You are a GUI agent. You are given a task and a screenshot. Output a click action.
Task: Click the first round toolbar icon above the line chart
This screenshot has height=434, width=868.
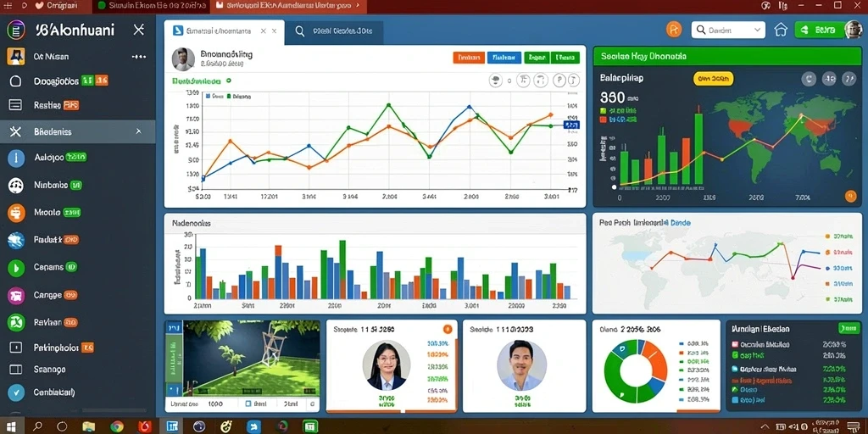point(495,81)
